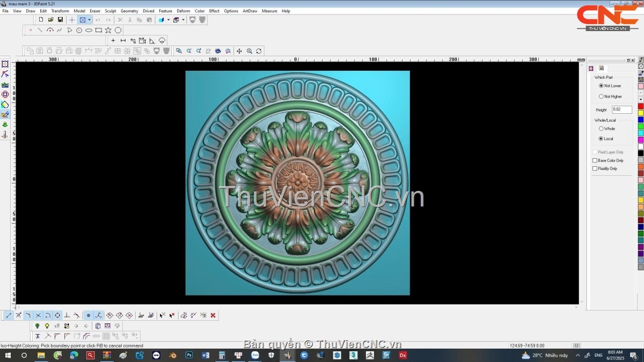Pick the red color swatch
The image size is (644, 362).
click(641, 106)
